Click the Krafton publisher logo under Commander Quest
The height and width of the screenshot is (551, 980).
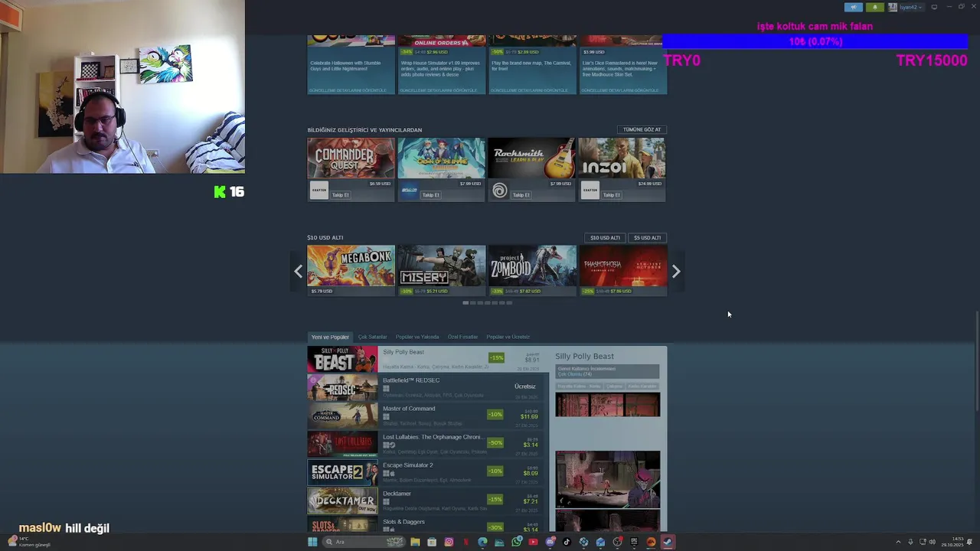click(318, 191)
